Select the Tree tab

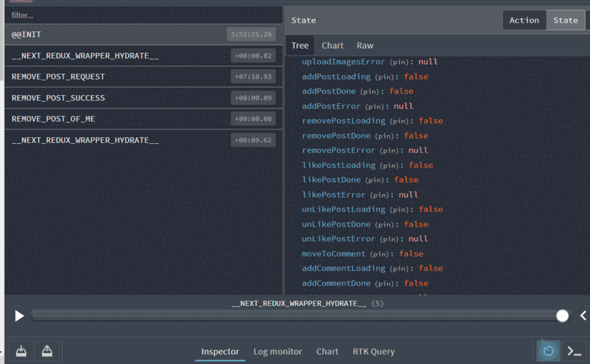point(300,45)
